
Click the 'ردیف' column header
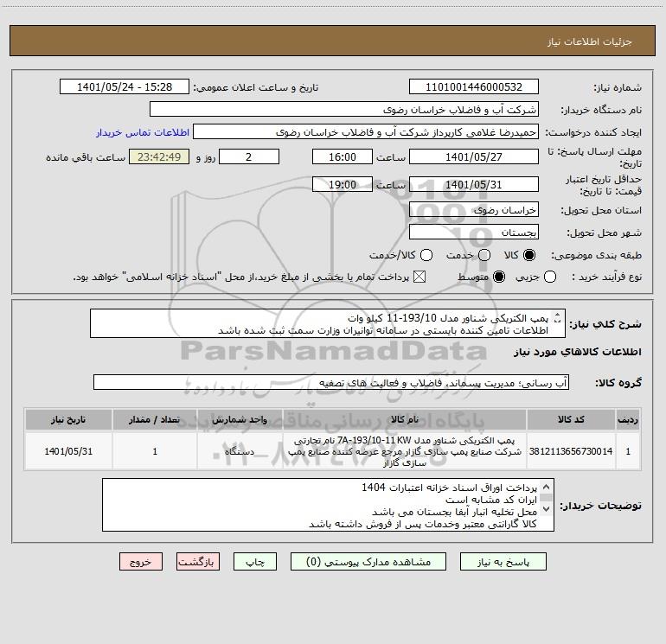tap(628, 419)
